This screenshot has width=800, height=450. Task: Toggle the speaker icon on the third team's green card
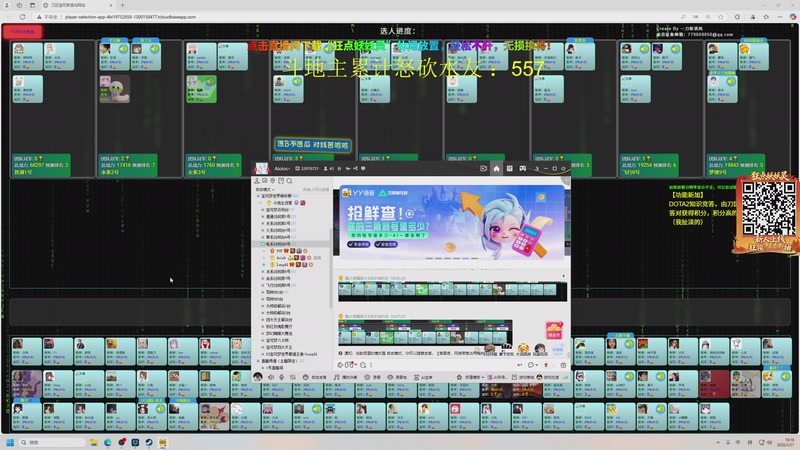210,82
